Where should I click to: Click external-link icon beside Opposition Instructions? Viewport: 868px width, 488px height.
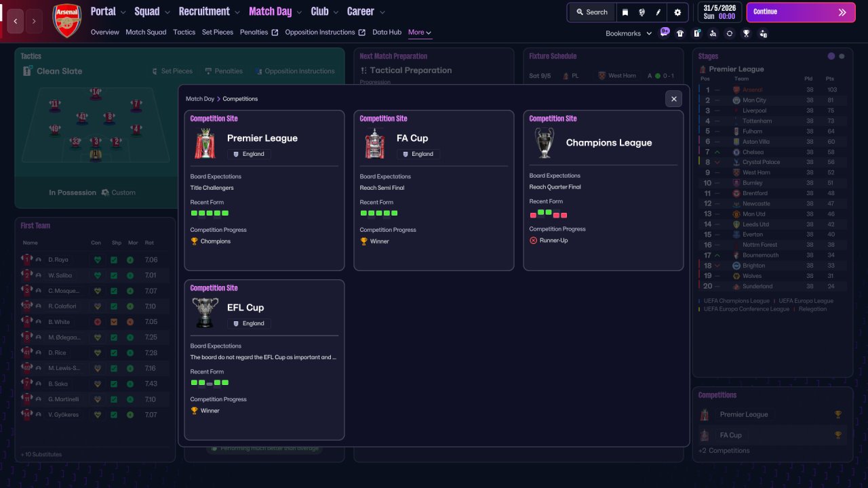361,33
